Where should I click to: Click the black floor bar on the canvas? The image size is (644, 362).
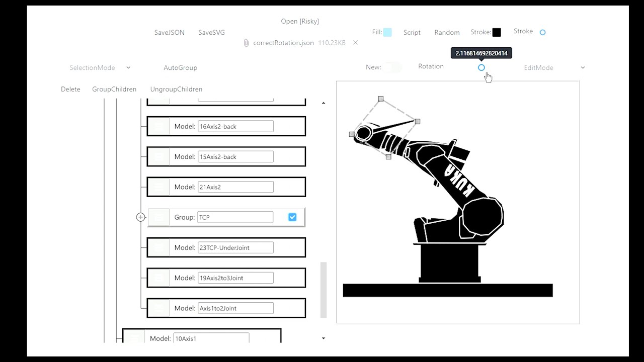(x=448, y=290)
